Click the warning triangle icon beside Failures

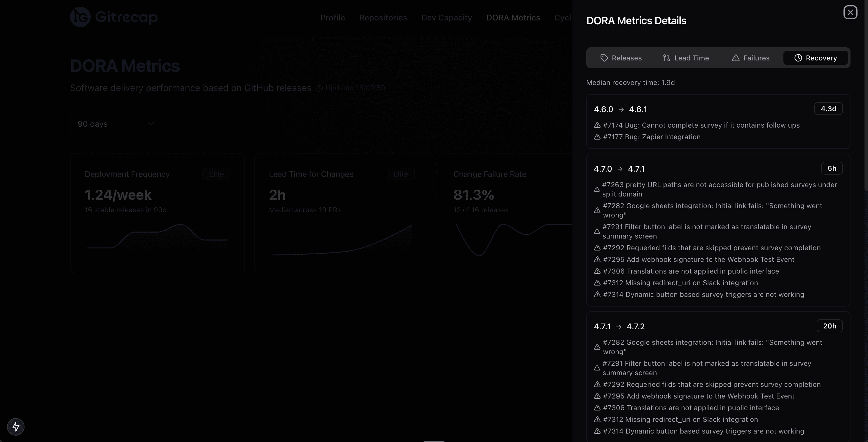tap(736, 58)
